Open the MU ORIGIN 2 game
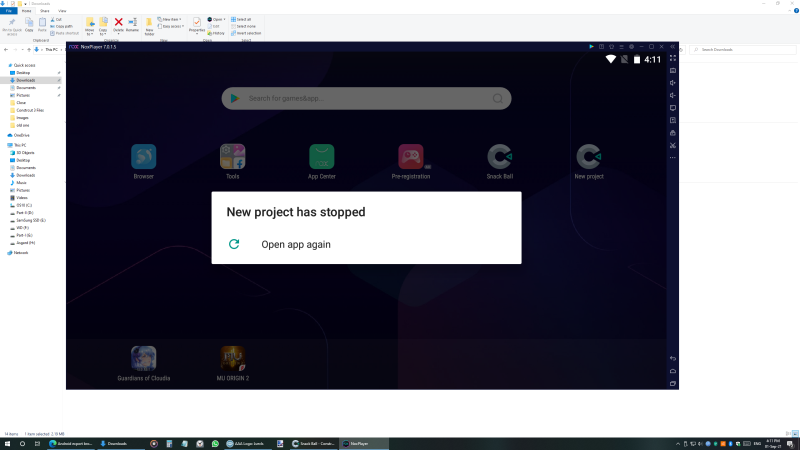This screenshot has height=450, width=800. (233, 363)
